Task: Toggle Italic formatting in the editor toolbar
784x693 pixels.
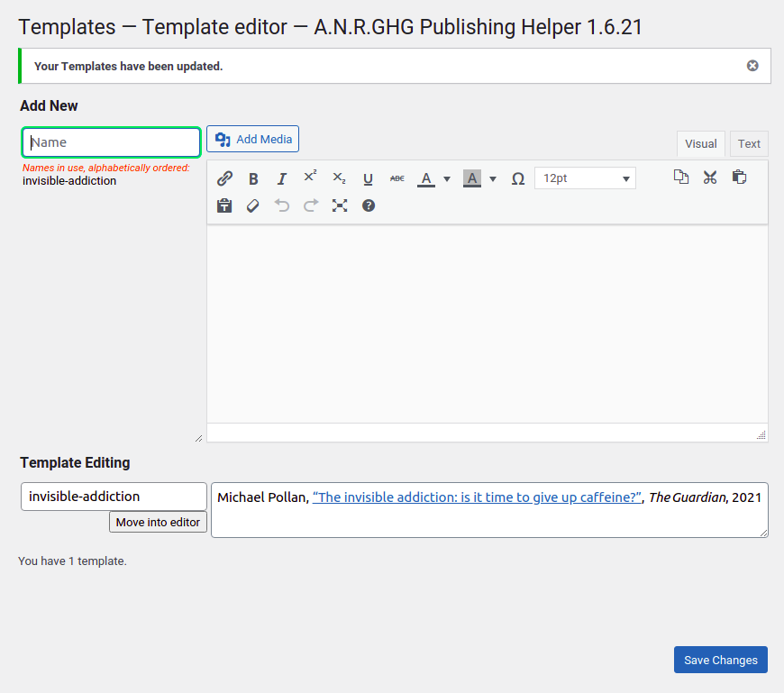Action: (x=282, y=178)
